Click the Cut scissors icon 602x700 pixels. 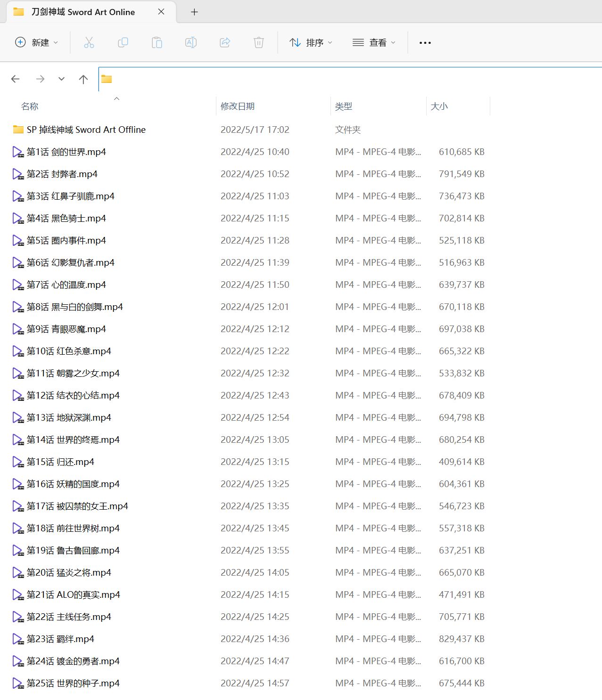89,42
